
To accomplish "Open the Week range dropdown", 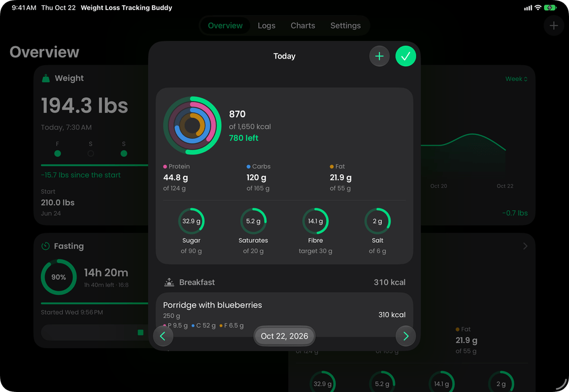I will 516,79.
